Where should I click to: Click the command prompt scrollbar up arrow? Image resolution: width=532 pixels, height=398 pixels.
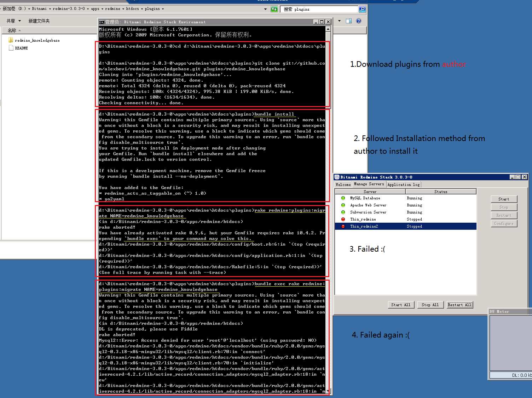point(328,29)
